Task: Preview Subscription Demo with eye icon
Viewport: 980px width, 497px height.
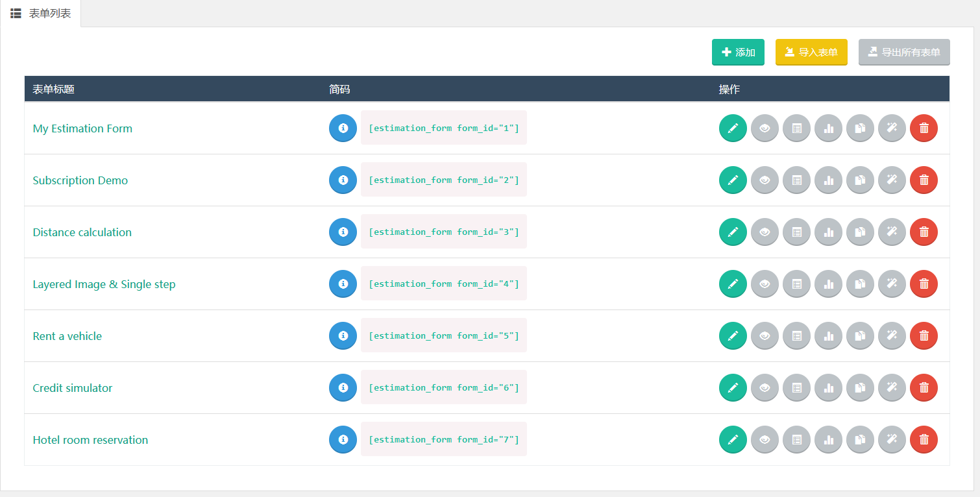Action: point(765,180)
